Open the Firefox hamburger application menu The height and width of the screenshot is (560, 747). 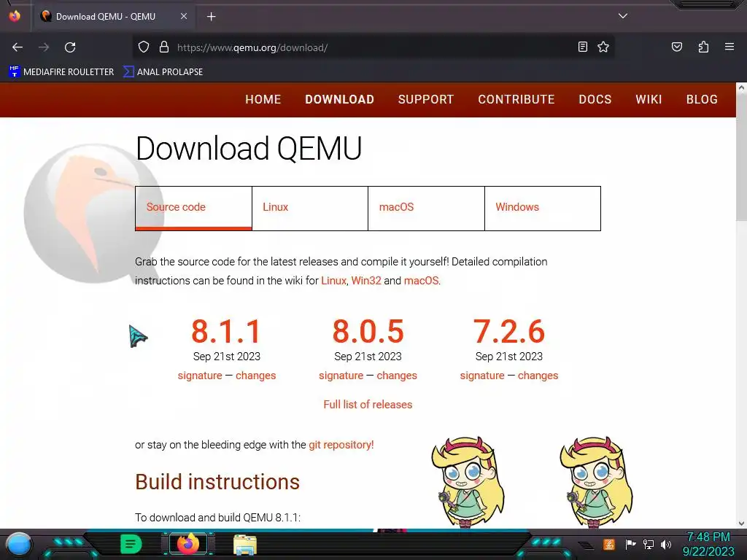pos(729,47)
